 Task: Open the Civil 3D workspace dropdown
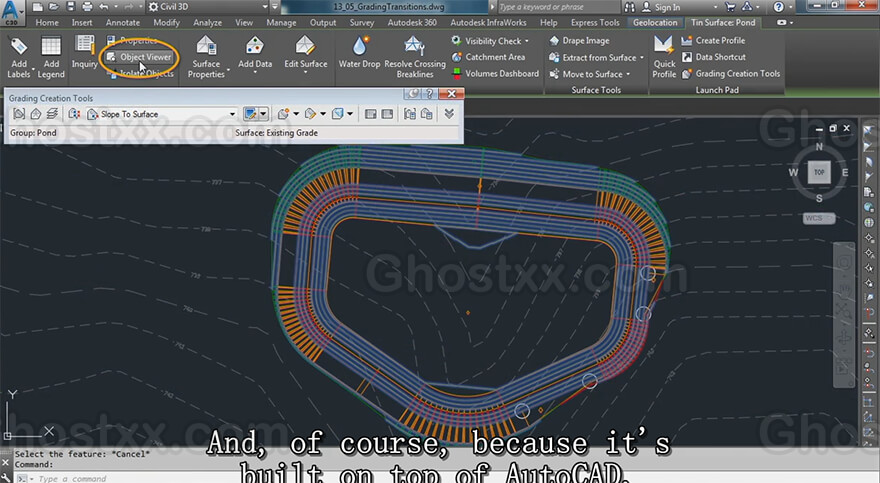pyautogui.click(x=208, y=7)
